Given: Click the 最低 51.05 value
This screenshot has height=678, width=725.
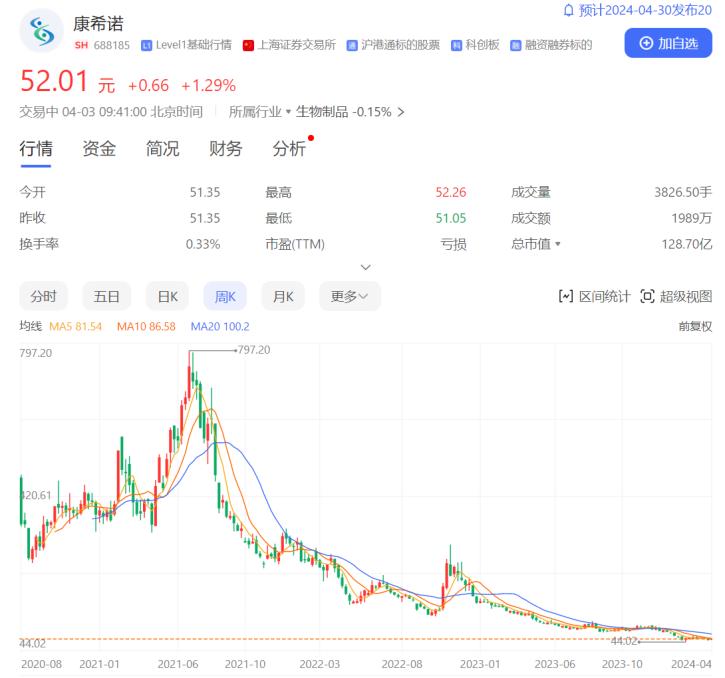Looking at the screenshot, I should [451, 218].
